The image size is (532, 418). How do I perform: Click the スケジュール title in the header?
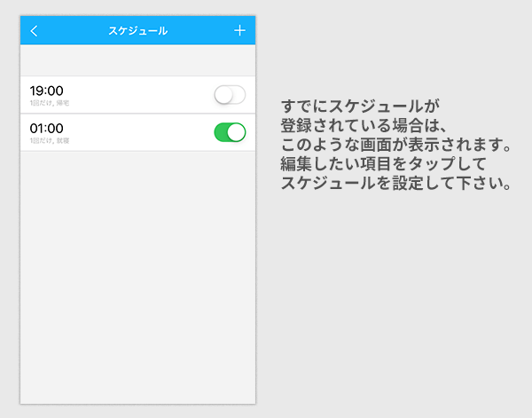click(x=137, y=31)
